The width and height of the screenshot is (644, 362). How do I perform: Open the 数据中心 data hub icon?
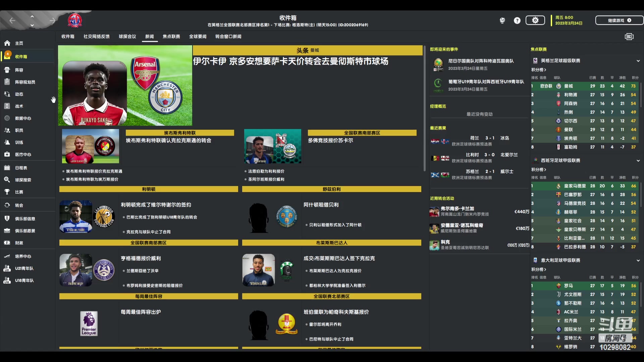[7, 118]
